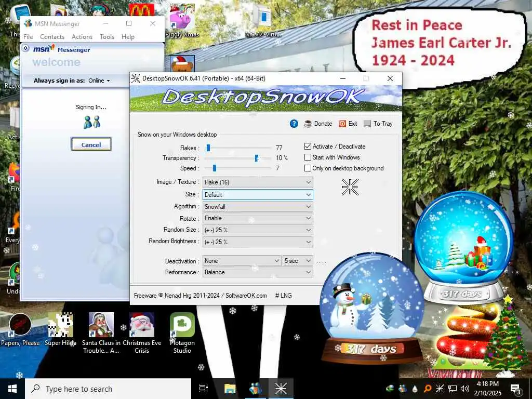
Task: Click DesktopSnowOK snowflake taskbar button
Action: (x=281, y=389)
